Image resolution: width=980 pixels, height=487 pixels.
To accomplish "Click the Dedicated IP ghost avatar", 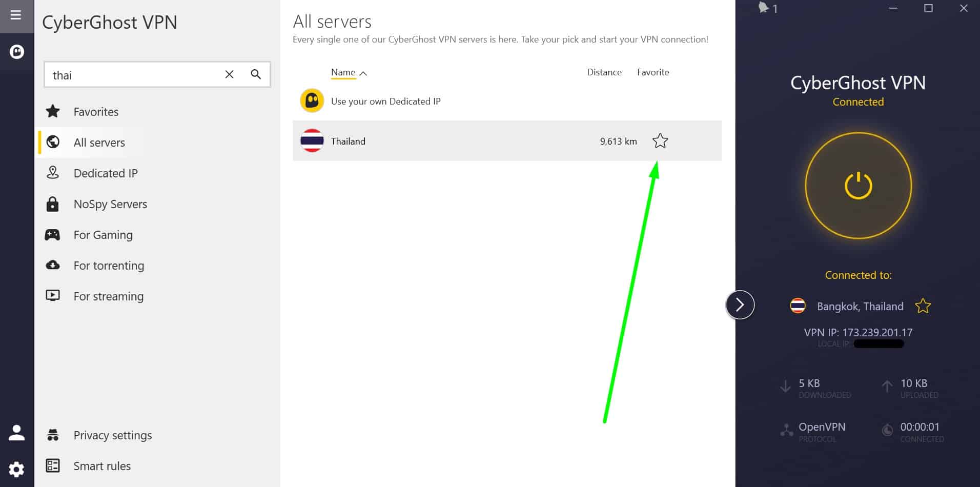I will pos(312,100).
